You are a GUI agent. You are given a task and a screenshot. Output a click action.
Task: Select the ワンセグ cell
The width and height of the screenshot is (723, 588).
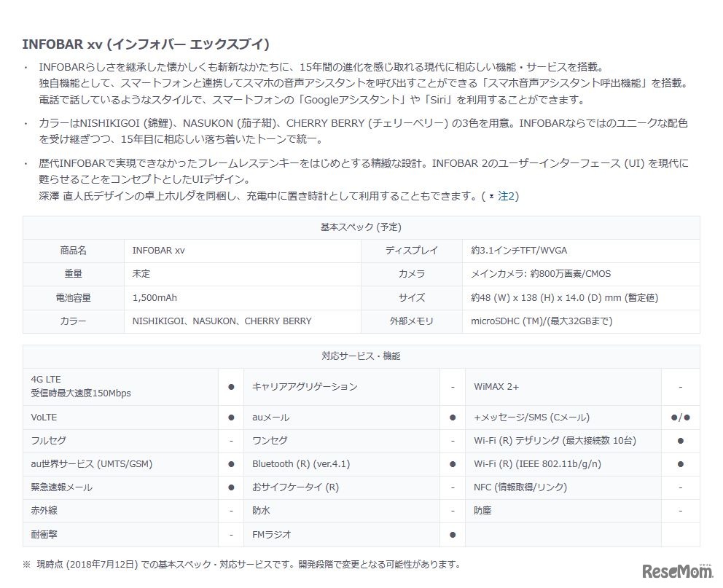point(342,441)
